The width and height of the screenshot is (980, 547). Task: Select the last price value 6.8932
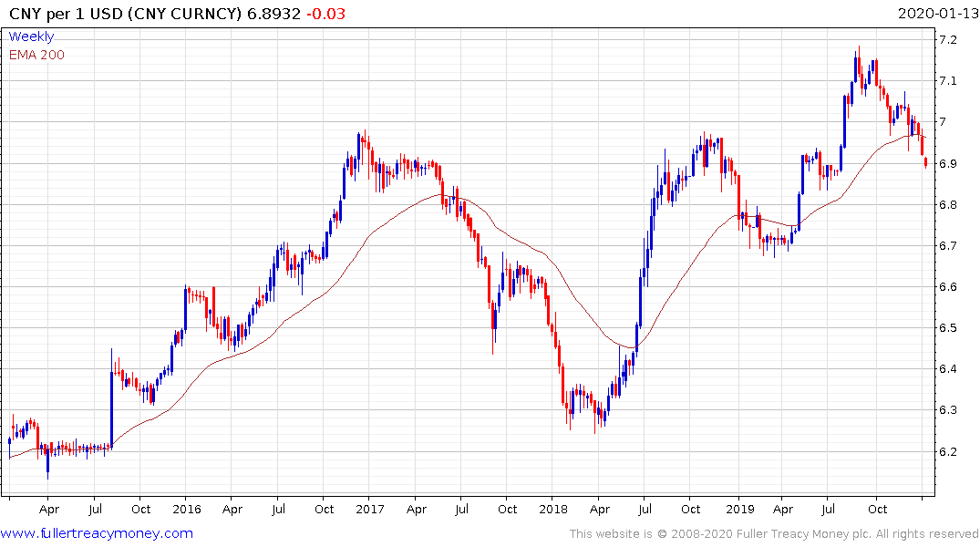273,14
